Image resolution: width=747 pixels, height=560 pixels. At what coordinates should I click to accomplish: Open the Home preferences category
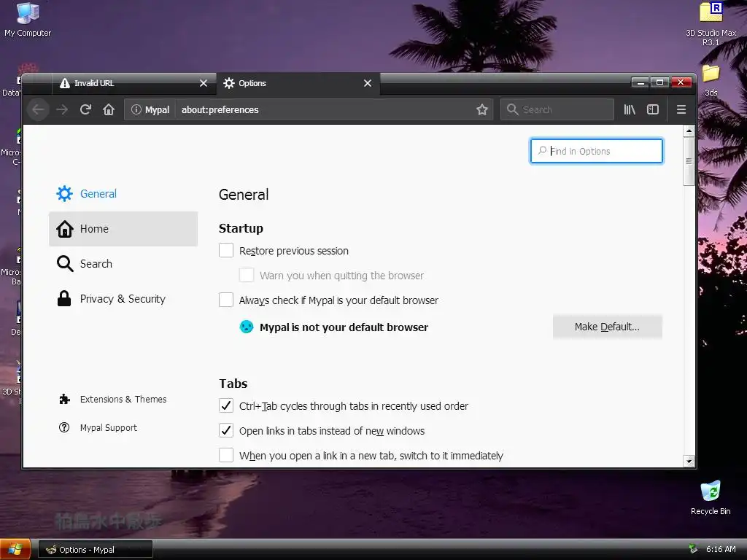click(123, 228)
